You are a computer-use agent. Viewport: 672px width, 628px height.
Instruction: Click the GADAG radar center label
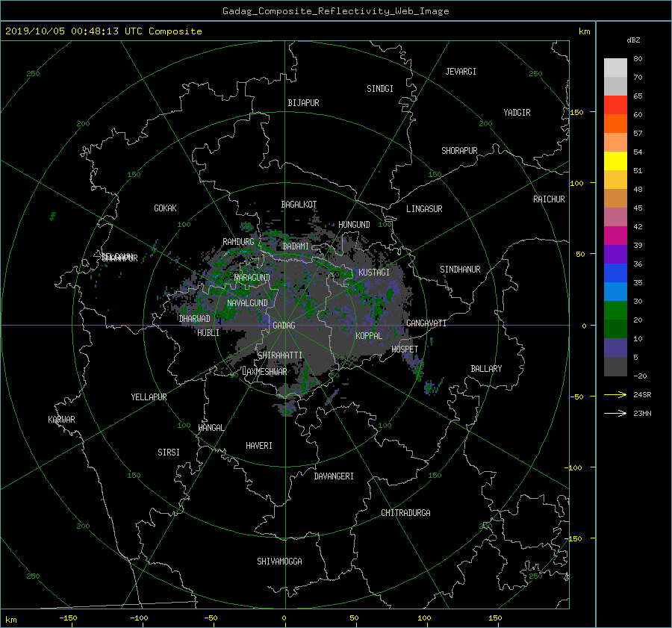click(284, 326)
